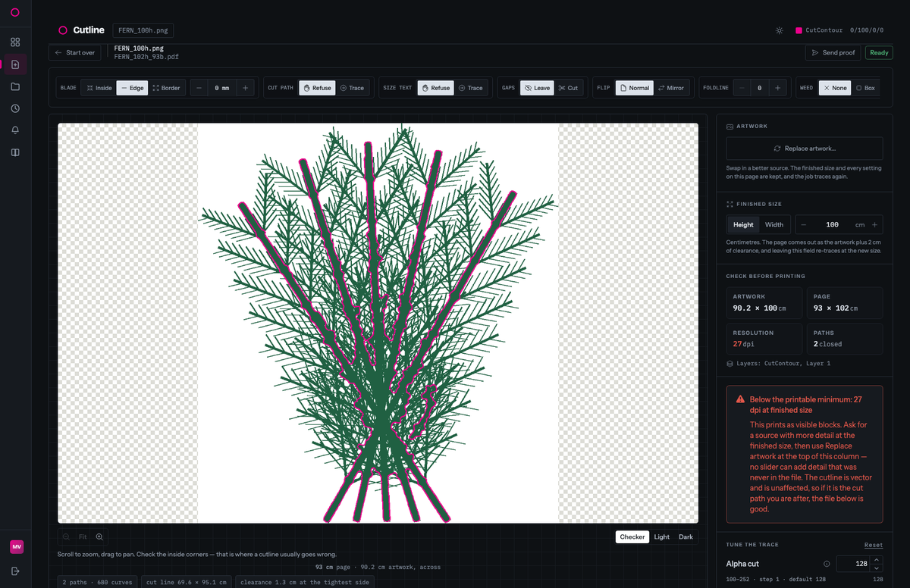Click the Alpha cut decrement down arrow
The image size is (910, 588).
(x=877, y=568)
